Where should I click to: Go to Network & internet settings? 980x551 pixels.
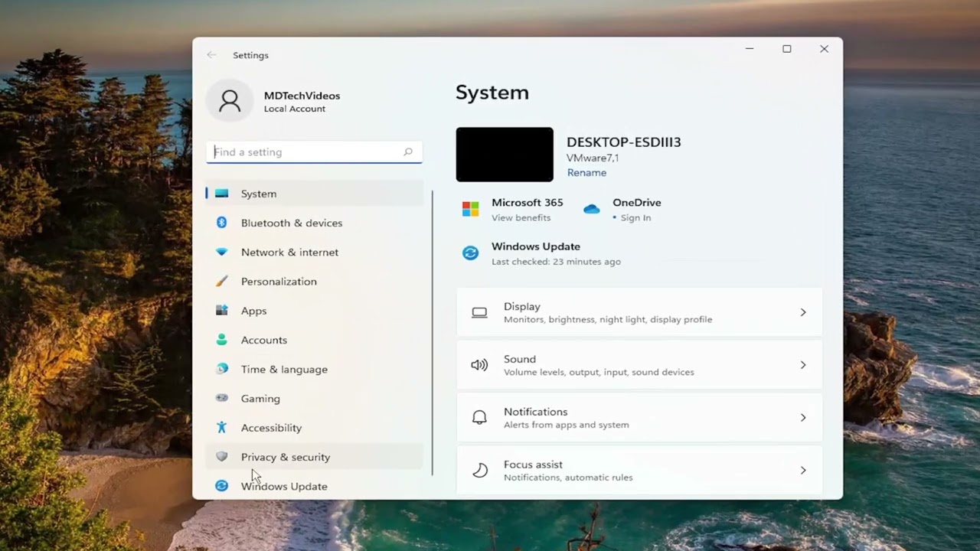point(314,252)
